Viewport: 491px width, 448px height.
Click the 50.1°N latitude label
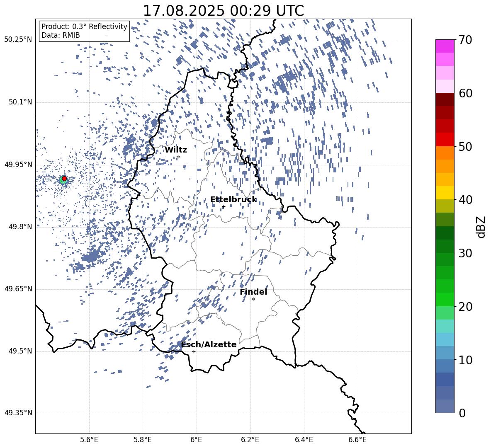(20, 102)
